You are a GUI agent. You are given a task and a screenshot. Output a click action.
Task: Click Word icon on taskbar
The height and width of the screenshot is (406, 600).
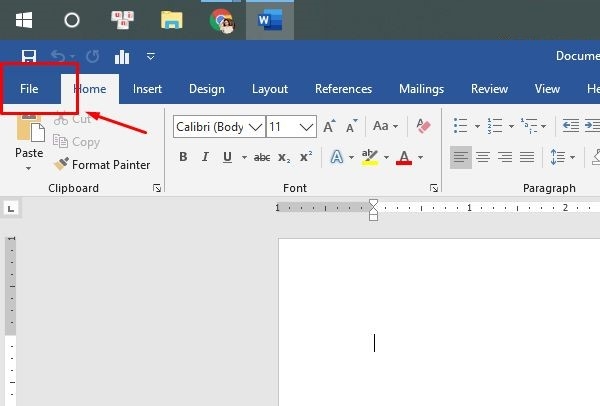(270, 20)
